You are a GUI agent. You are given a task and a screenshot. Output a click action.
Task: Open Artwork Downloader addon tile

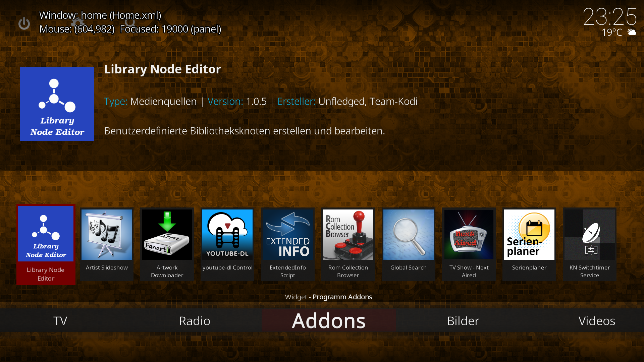[x=167, y=244]
